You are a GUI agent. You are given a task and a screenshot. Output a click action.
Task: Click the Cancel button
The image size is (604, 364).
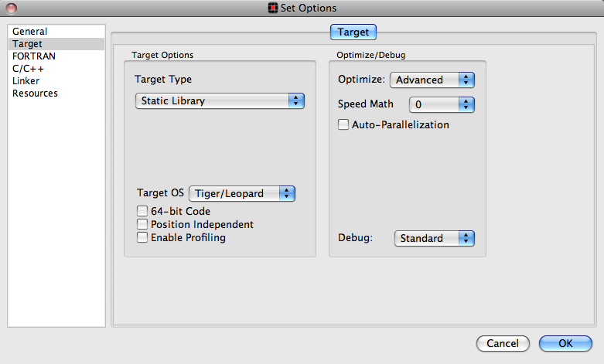point(503,343)
